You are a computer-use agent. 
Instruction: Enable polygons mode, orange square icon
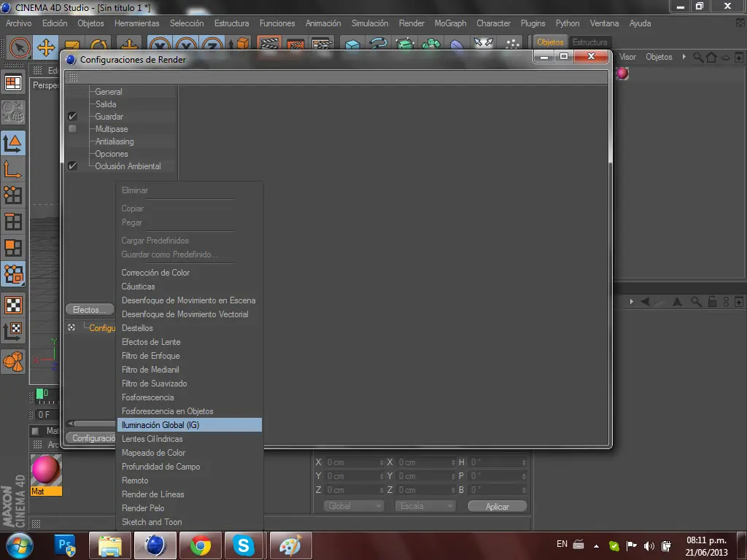[13, 248]
